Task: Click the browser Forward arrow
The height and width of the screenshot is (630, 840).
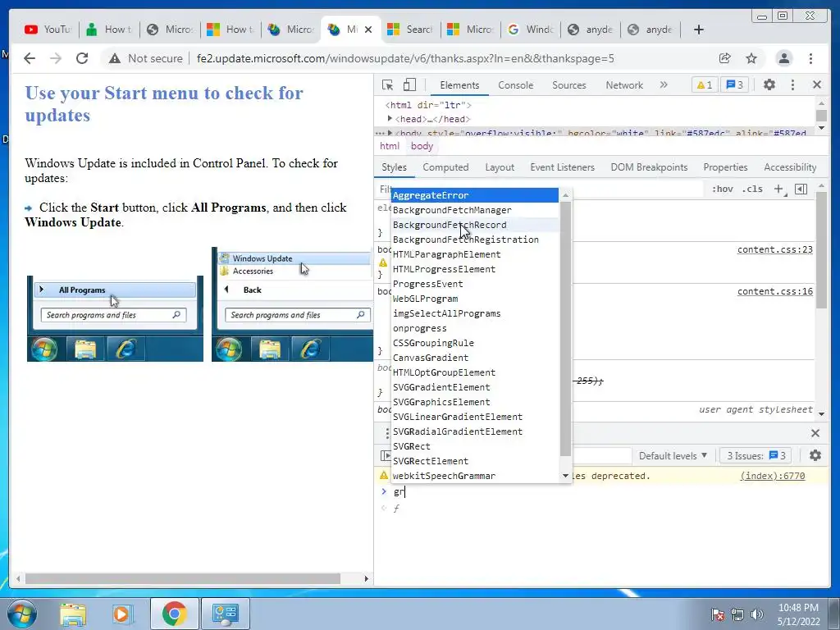Action: (56, 58)
